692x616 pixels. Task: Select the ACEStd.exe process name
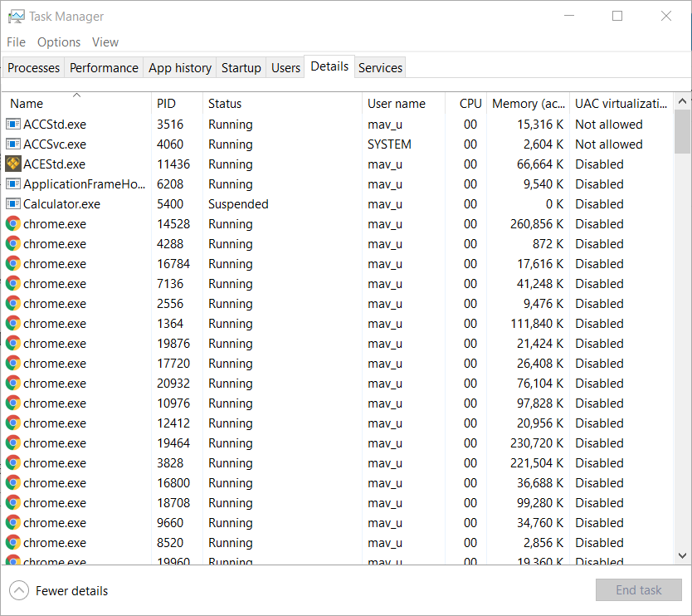click(54, 164)
